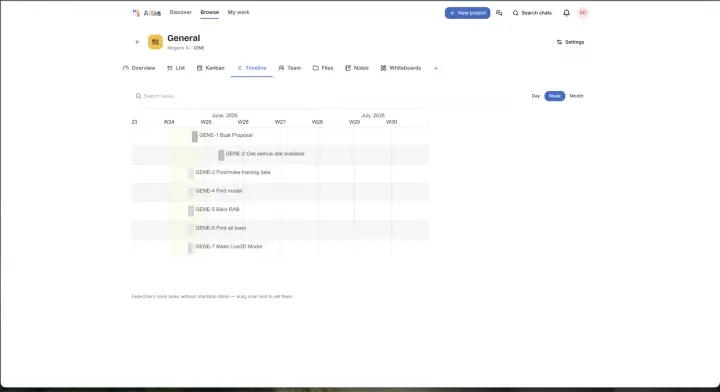720x392 pixels.
Task: Open the Notes tab
Action: tap(357, 68)
